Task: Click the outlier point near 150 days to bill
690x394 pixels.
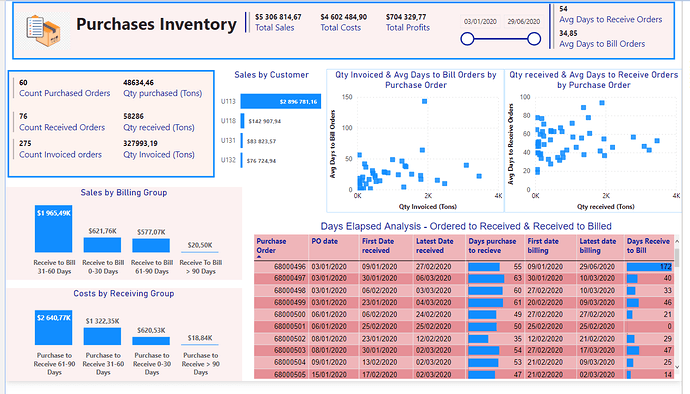Action: pos(425,101)
